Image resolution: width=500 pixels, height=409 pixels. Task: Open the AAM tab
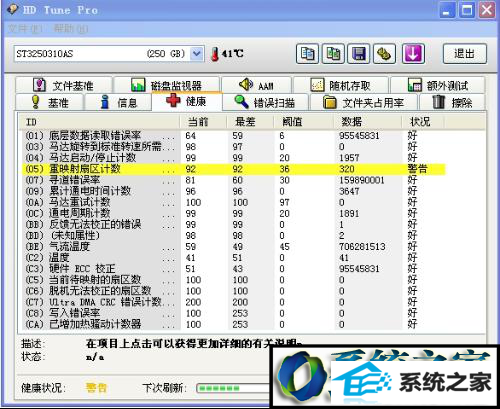click(x=256, y=85)
